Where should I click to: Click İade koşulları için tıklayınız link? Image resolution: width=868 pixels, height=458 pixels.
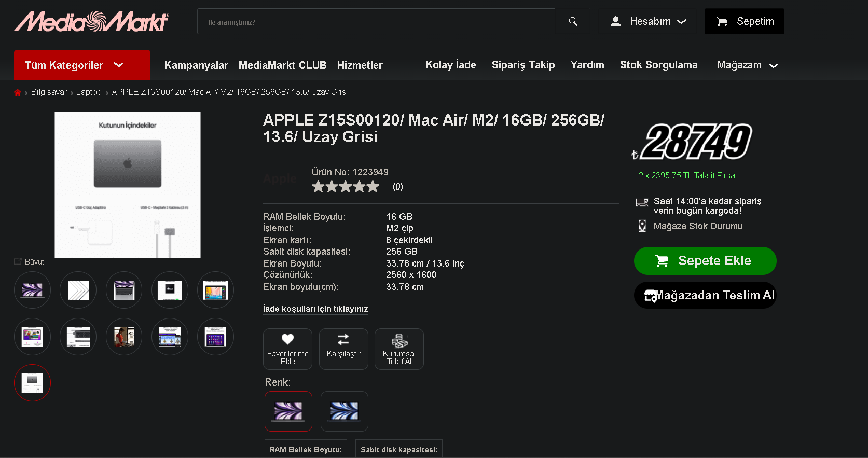pyautogui.click(x=315, y=309)
